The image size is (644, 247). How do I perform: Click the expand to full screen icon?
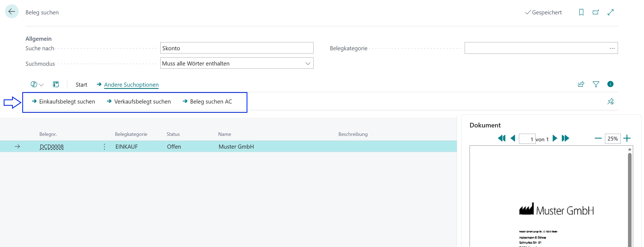click(611, 12)
